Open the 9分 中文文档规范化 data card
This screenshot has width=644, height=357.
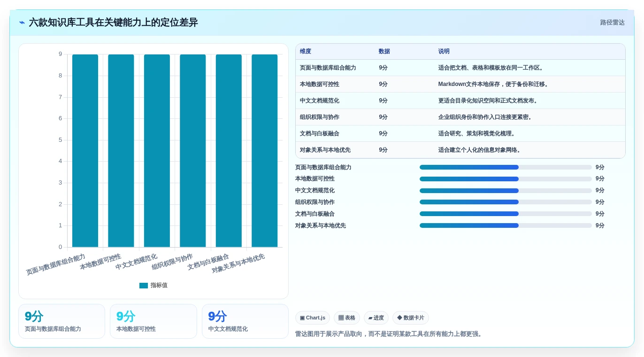coord(245,321)
